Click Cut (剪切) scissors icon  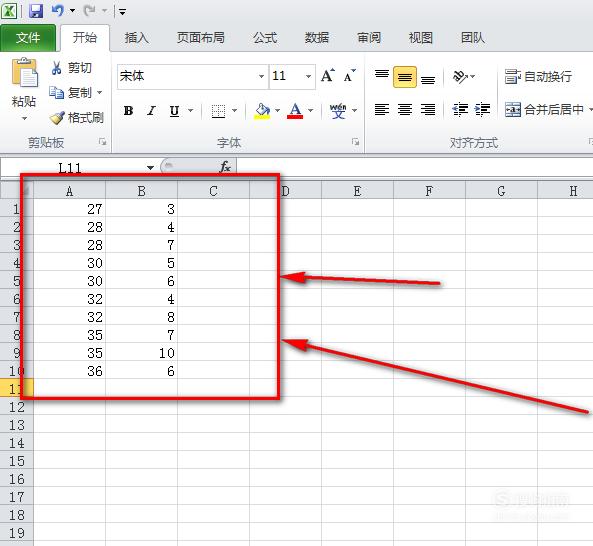tap(56, 68)
